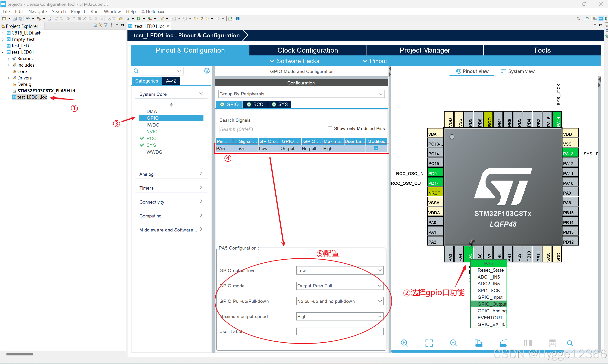Screen dimensions: 608x364
Task: Enable Show only Modified Pins checkbox
Action: click(x=330, y=128)
